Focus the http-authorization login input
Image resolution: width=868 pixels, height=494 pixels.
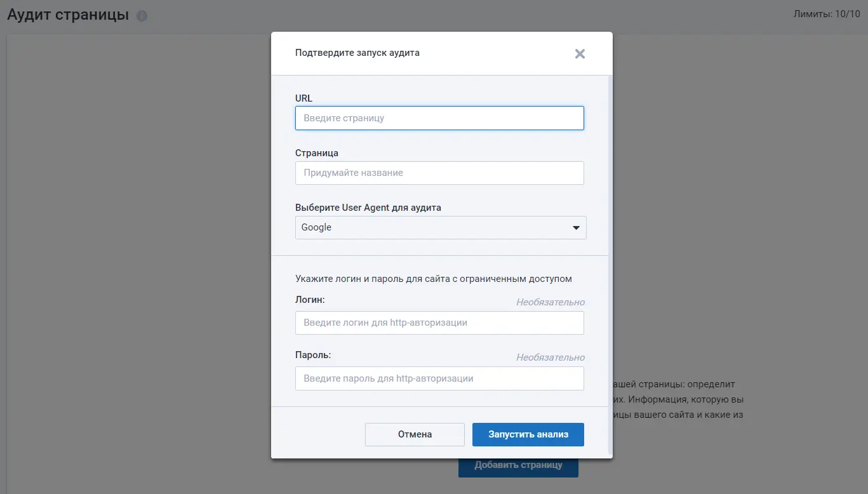pos(439,323)
